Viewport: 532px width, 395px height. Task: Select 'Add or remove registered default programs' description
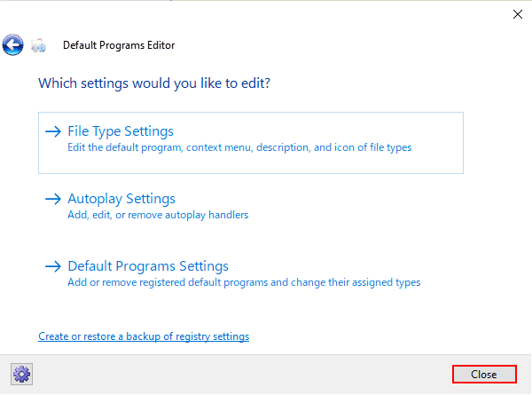(244, 282)
